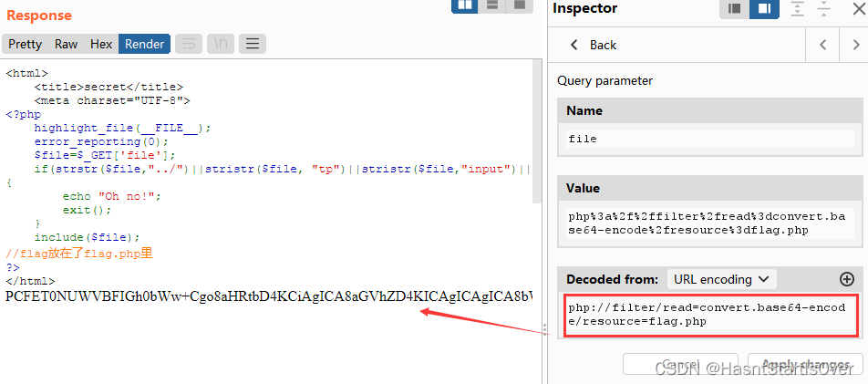This screenshot has width=868, height=384.
Task: Select top-bottom stacked layout icon
Action: tap(492, 5)
